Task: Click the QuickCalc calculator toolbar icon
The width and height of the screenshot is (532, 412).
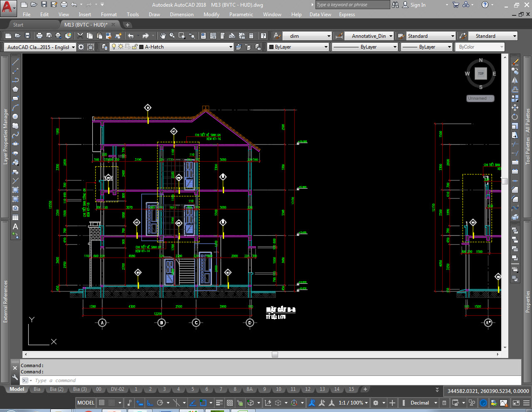Action: 251,36
